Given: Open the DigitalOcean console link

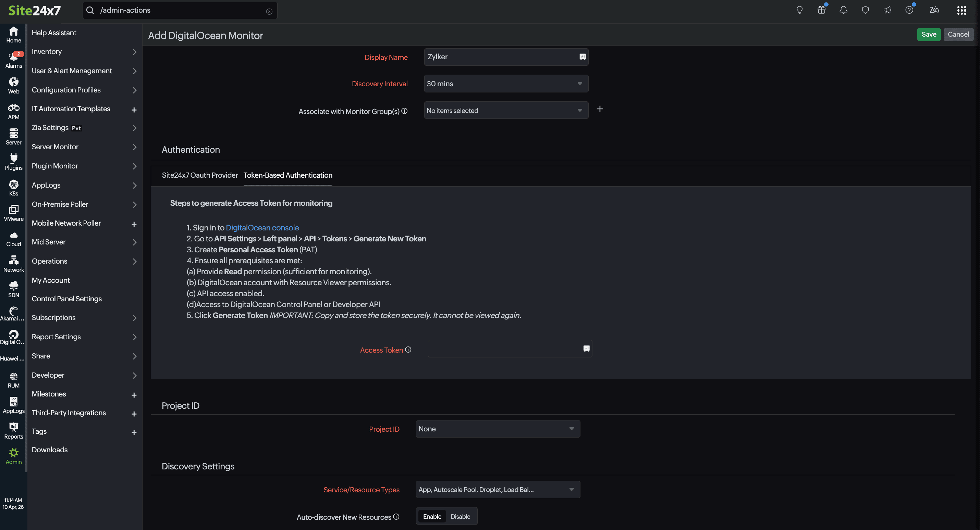Looking at the screenshot, I should 262,227.
